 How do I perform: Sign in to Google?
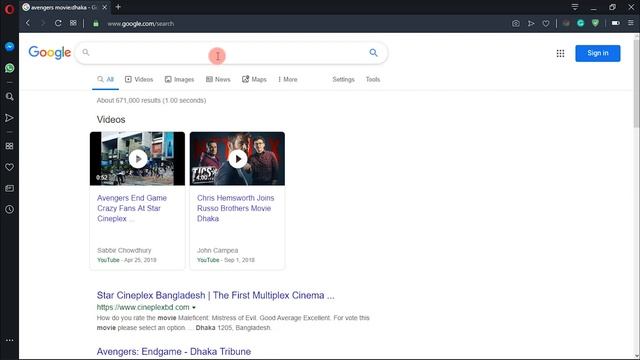[598, 53]
